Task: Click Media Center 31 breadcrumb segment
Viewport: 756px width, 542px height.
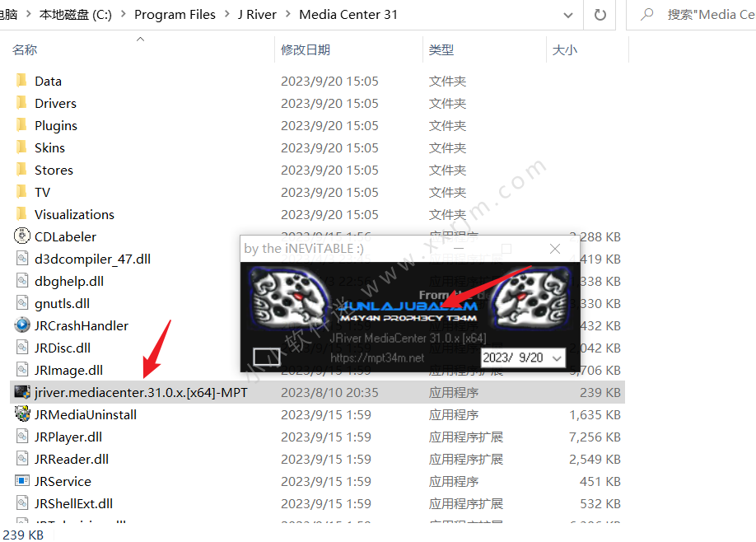Action: [x=348, y=15]
